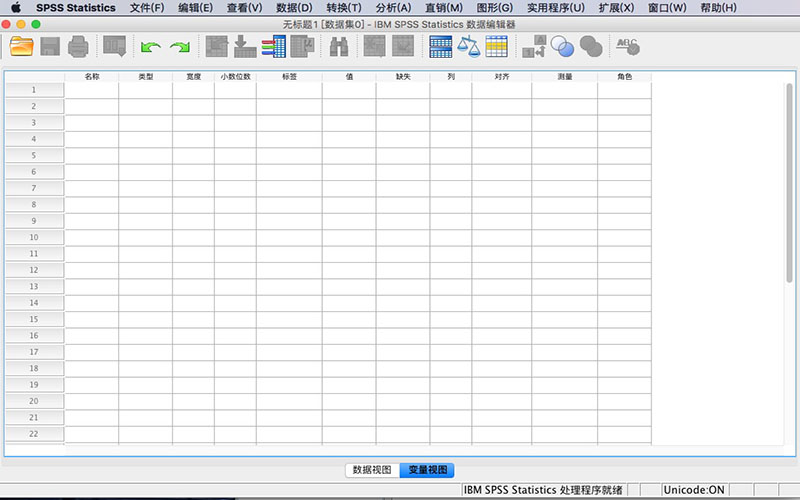Open the 窗口(W) menu
The image size is (800, 500).
coord(667,8)
